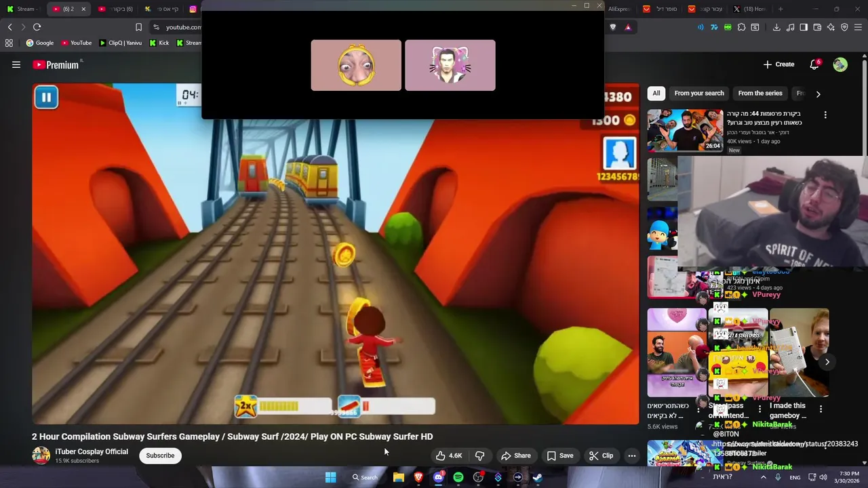Switch to the AliExpress tab
Screen dimensions: 868x488
click(x=619, y=9)
